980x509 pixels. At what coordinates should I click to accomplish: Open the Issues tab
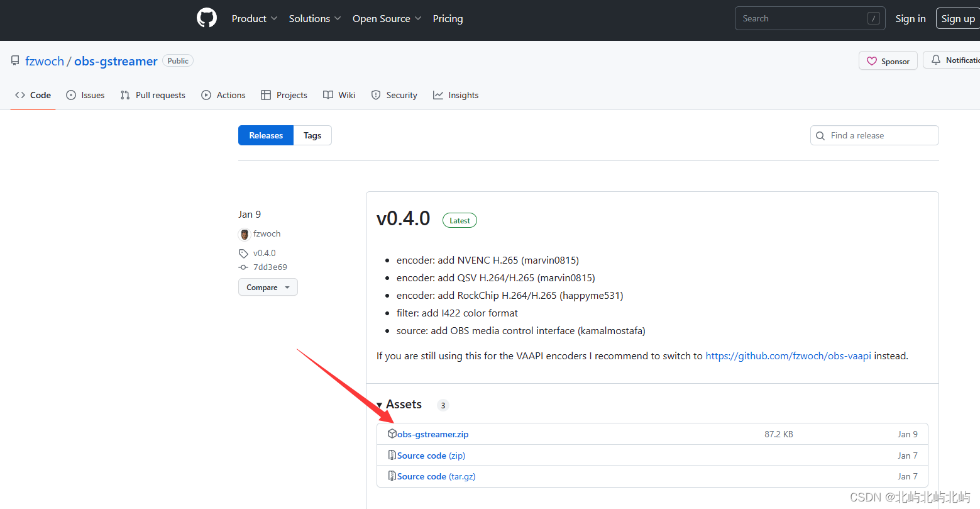coord(85,95)
